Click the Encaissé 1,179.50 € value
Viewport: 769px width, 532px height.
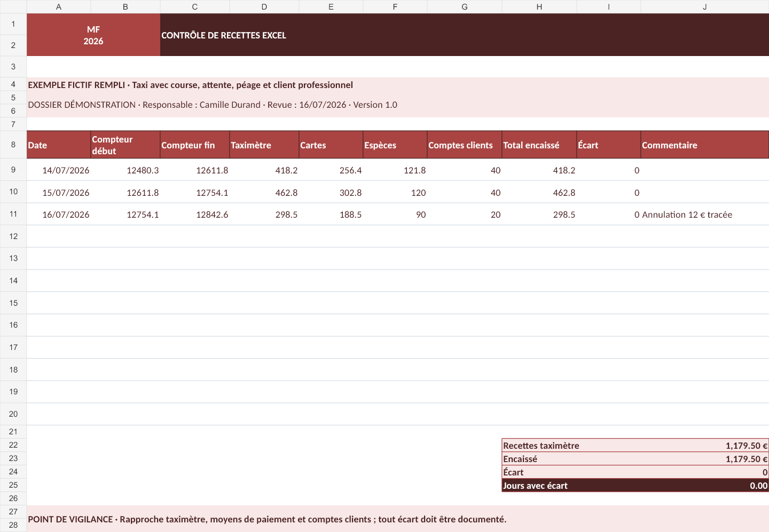coord(747,459)
